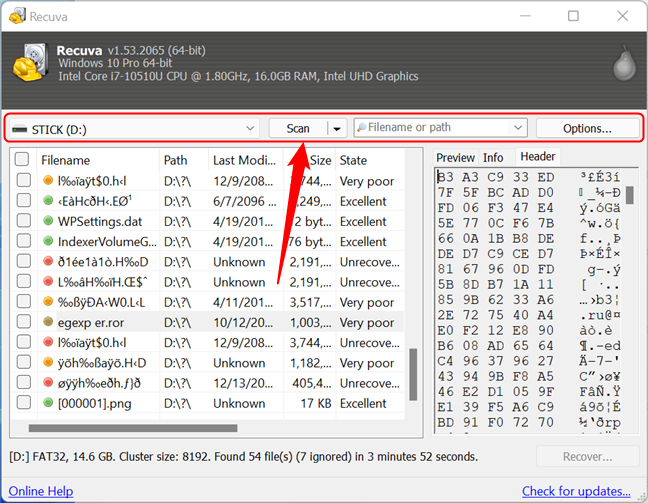Click the green status dot for ‹EàHcðH‹.EØ¹
Image resolution: width=648 pixels, height=503 pixels.
coord(48,201)
